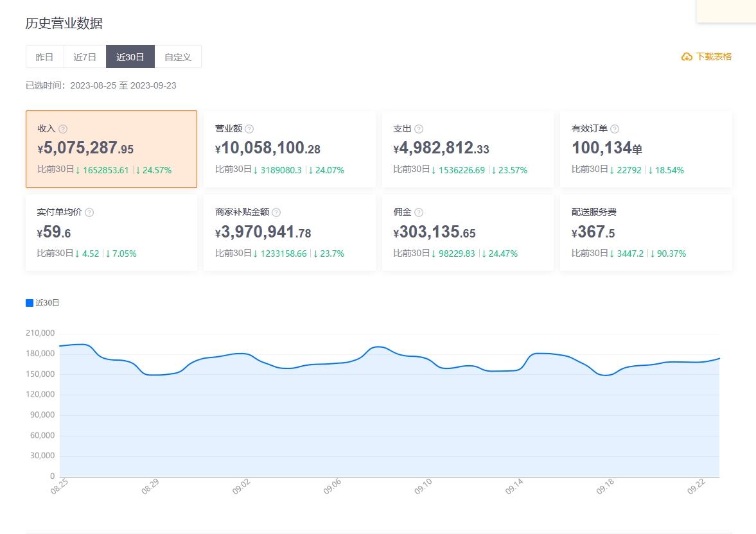Viewport: 756px width, 534px height.
Task: Click the help icon beside 商家补贴金额
Action: point(276,212)
